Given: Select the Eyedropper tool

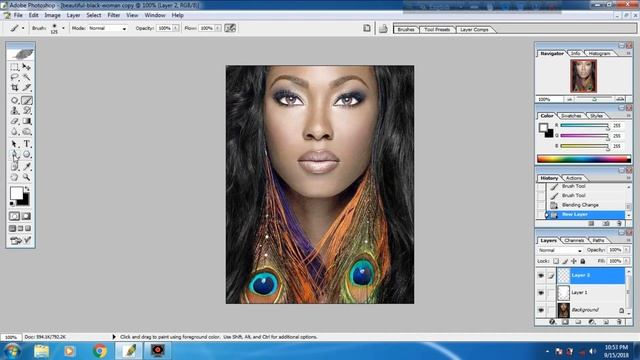Looking at the screenshot, I should [x=27, y=166].
